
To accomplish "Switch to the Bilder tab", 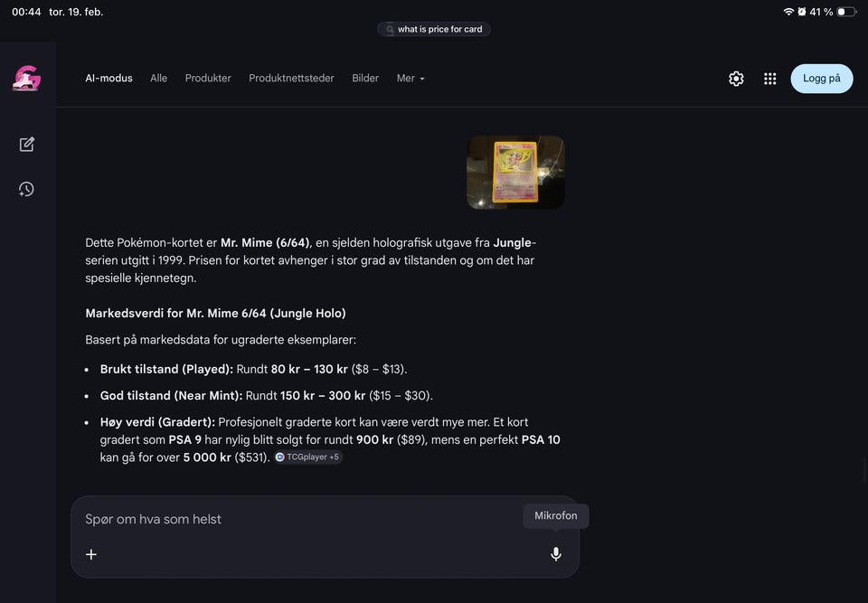I will (x=365, y=78).
